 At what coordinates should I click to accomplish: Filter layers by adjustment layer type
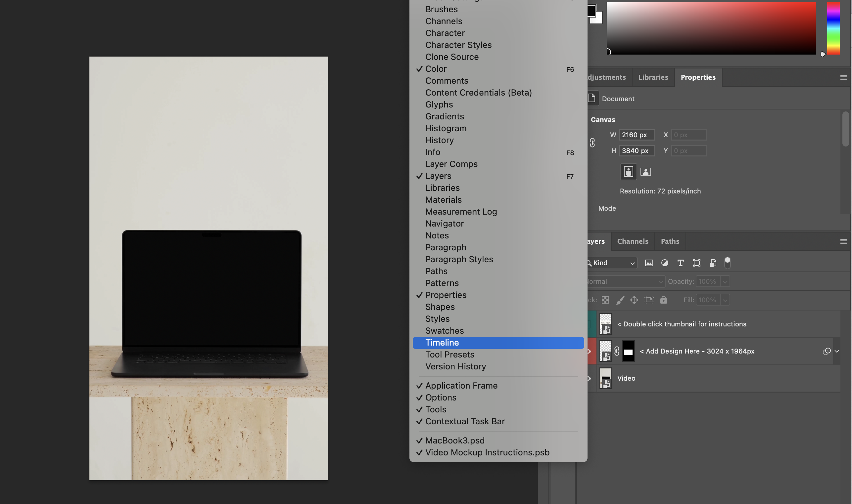click(x=664, y=263)
